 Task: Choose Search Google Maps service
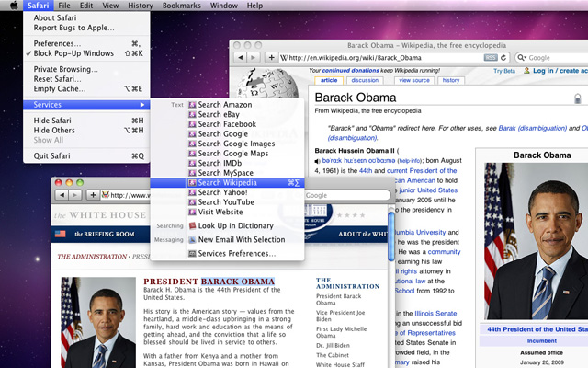point(232,153)
